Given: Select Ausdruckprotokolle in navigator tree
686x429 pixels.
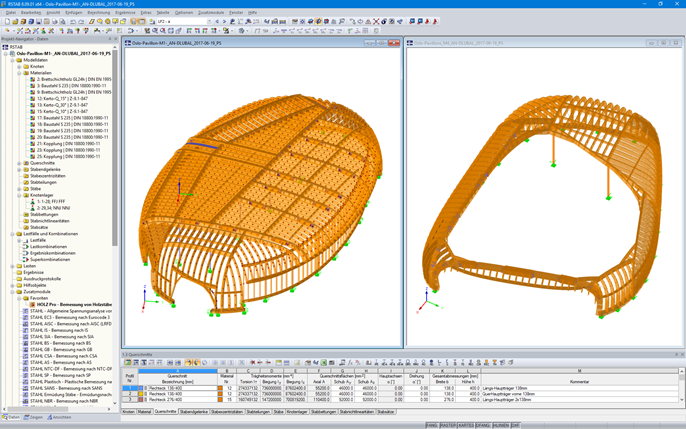Looking at the screenshot, I should point(42,279).
